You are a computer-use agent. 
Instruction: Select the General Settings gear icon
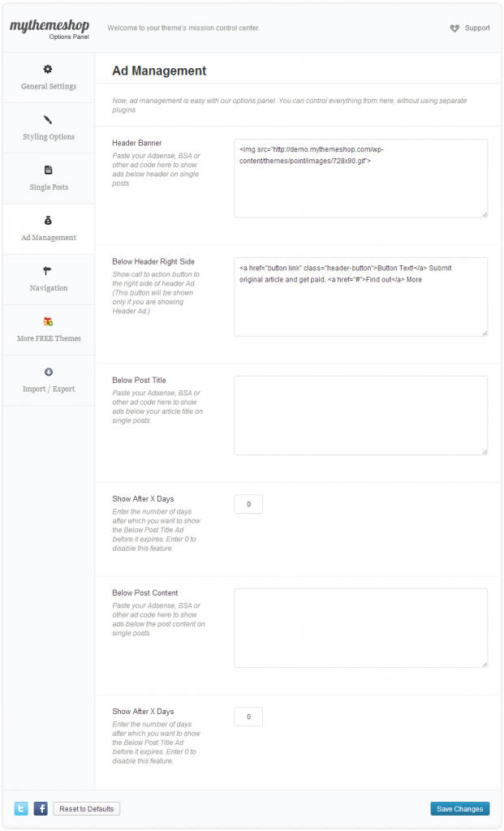(x=47, y=69)
